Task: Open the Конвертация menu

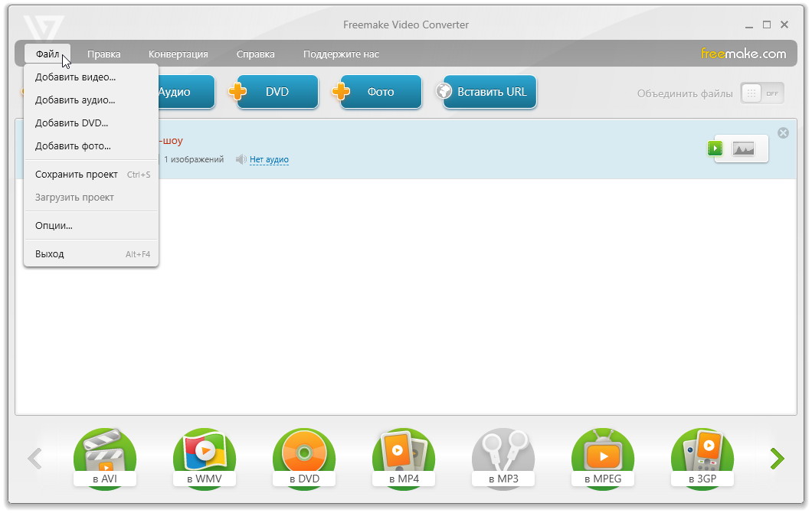Action: tap(178, 54)
